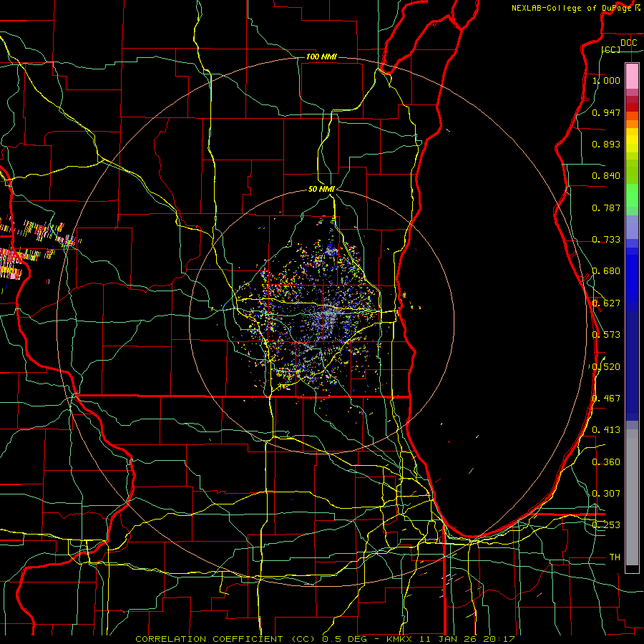Click the Correlation Coefficient caption at the bottom
Viewport: 644px width, 644px height.
pyautogui.click(x=326, y=639)
